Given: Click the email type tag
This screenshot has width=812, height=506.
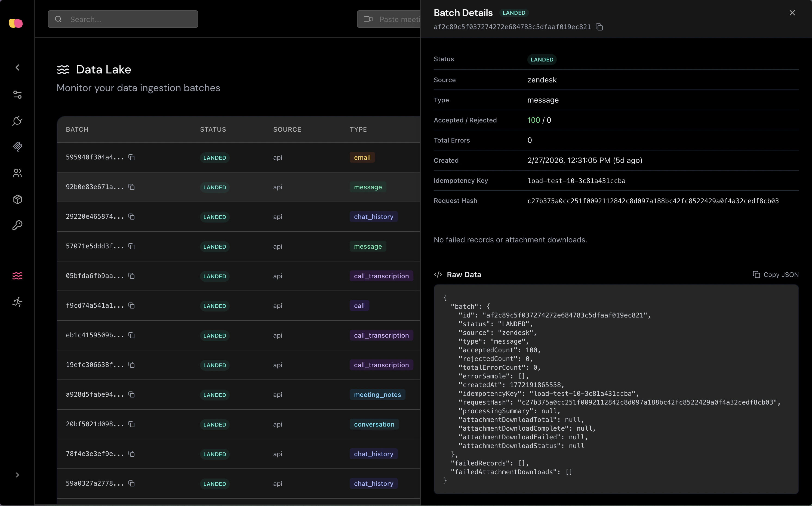Looking at the screenshot, I should click(x=362, y=157).
